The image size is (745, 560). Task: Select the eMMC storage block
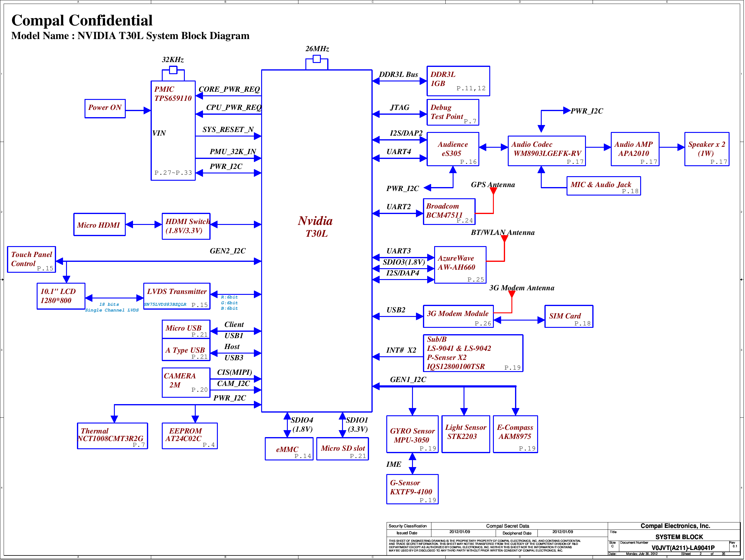point(289,449)
